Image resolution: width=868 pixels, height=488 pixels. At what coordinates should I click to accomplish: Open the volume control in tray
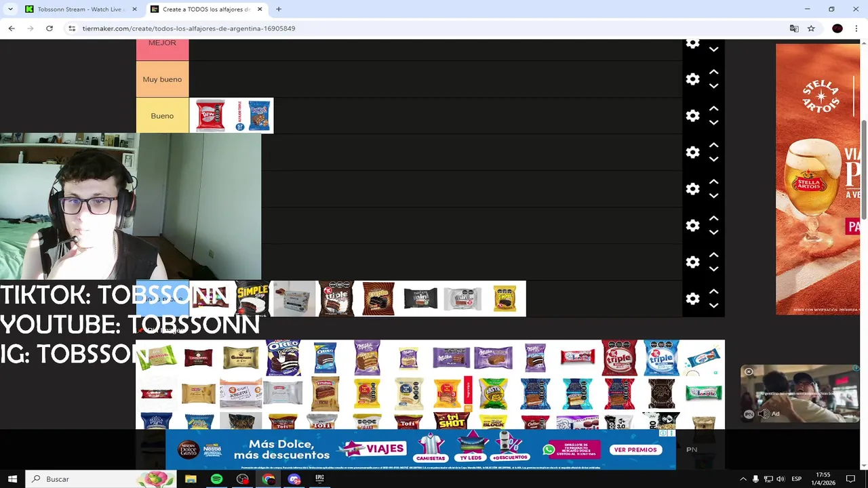(780, 479)
